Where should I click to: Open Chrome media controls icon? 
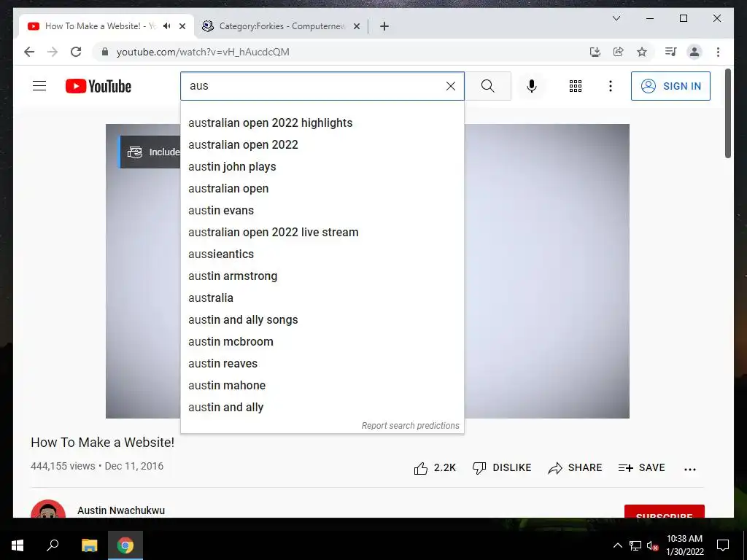(671, 52)
